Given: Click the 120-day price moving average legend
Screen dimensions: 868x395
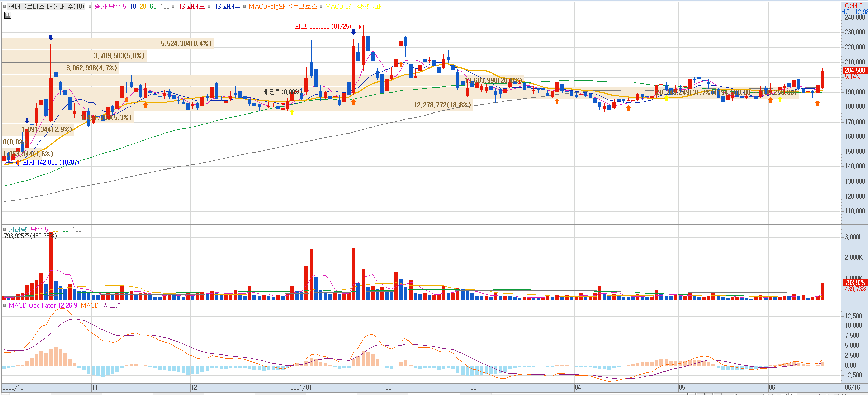Looking at the screenshot, I should 165,7.
